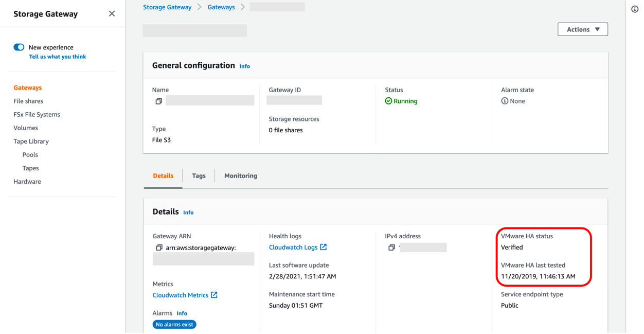This screenshot has height=334, width=644.
Task: Open File shares from the sidebar
Action: tap(28, 101)
